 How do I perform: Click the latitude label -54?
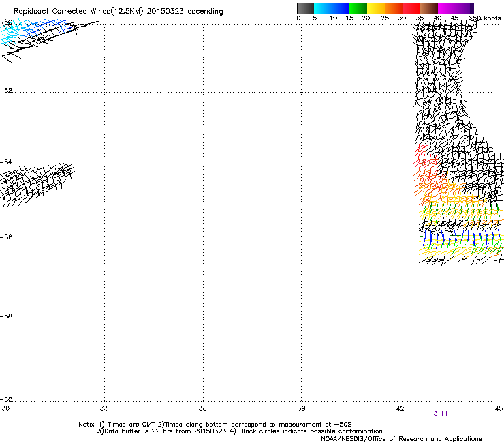pyautogui.click(x=6, y=162)
